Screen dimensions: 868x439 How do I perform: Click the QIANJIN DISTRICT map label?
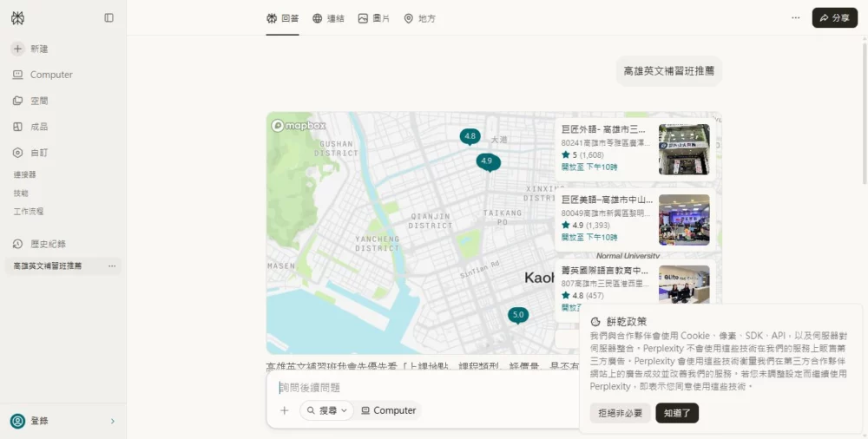[x=431, y=221]
